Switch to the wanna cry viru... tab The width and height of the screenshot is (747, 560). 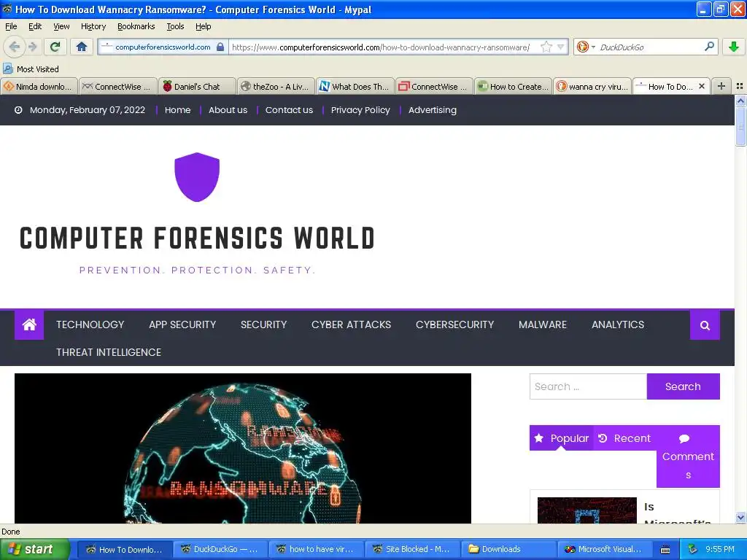(592, 86)
